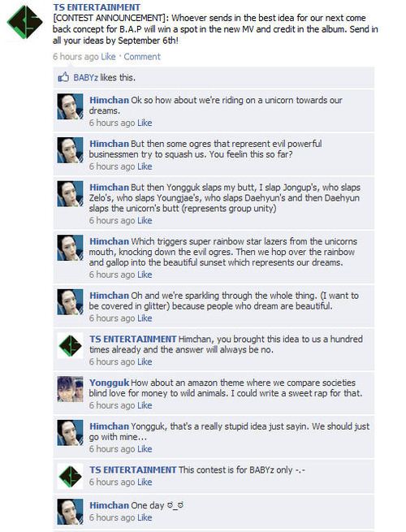Open the TS ENTERTAINMENT page name in post header

click(97, 7)
